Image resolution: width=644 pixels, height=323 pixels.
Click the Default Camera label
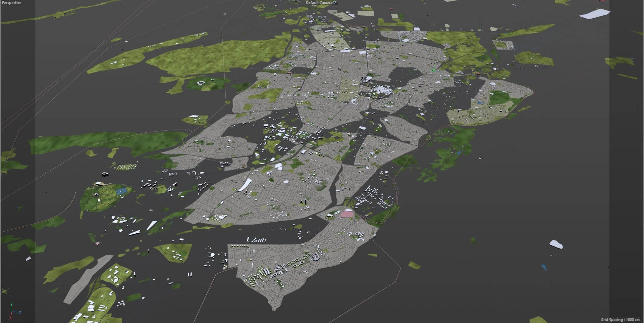[x=319, y=3]
